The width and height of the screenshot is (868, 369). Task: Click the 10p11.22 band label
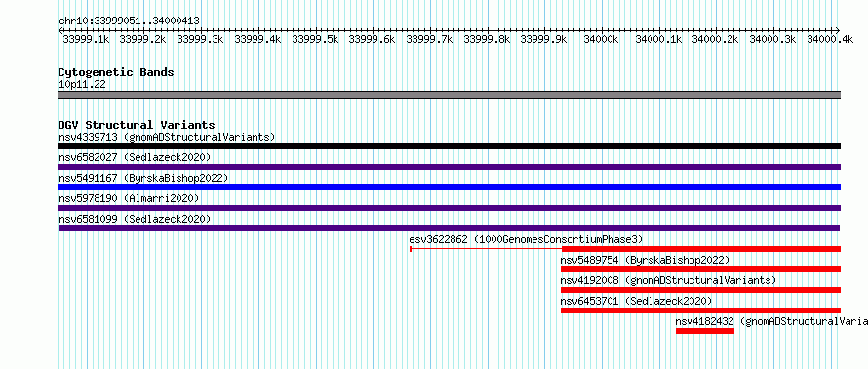(x=82, y=85)
